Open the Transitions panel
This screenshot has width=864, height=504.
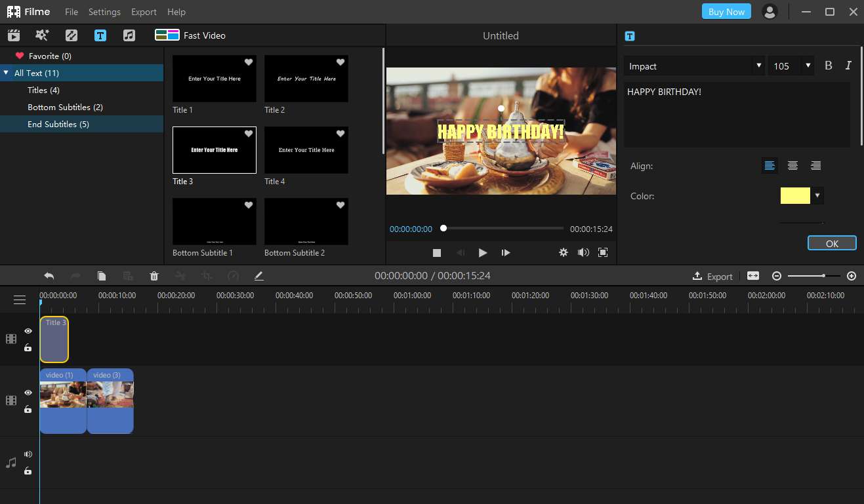(72, 35)
